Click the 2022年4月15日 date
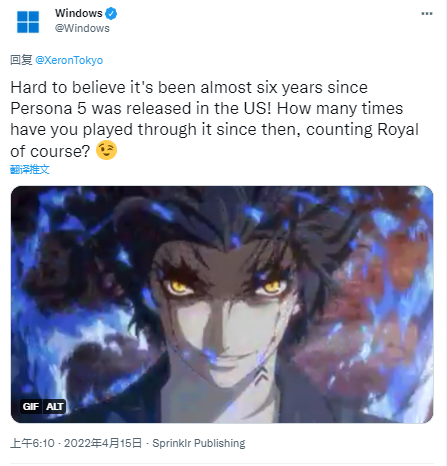Image resolution: width=447 pixels, height=466 pixels. click(x=103, y=443)
